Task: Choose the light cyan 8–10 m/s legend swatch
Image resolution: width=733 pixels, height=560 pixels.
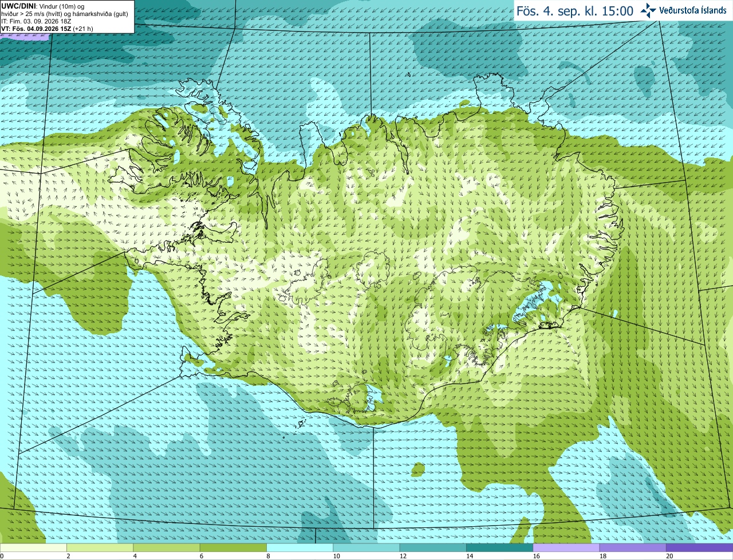Action: tap(300, 547)
